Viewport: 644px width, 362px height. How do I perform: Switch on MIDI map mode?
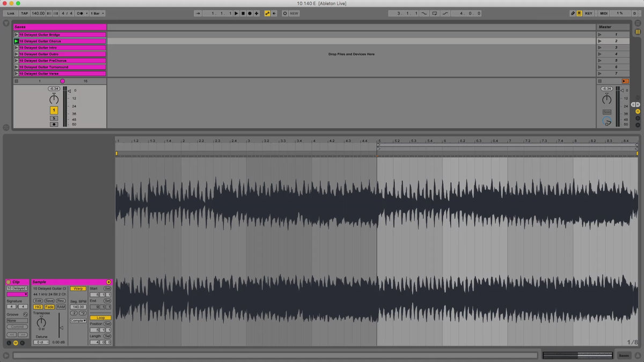604,13
